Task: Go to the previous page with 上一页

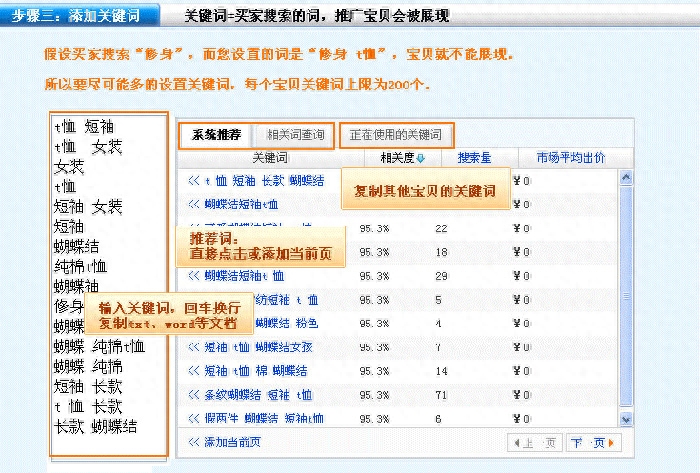Action: click(x=534, y=443)
